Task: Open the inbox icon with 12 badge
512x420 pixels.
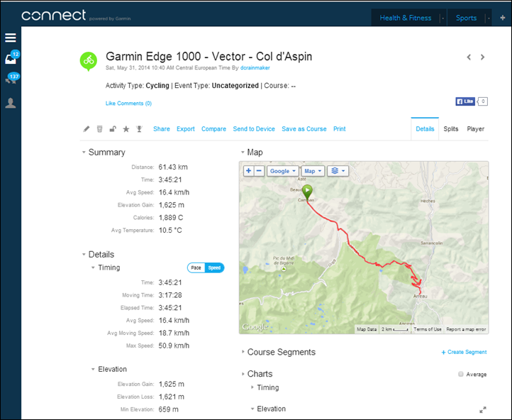Action: point(12,57)
